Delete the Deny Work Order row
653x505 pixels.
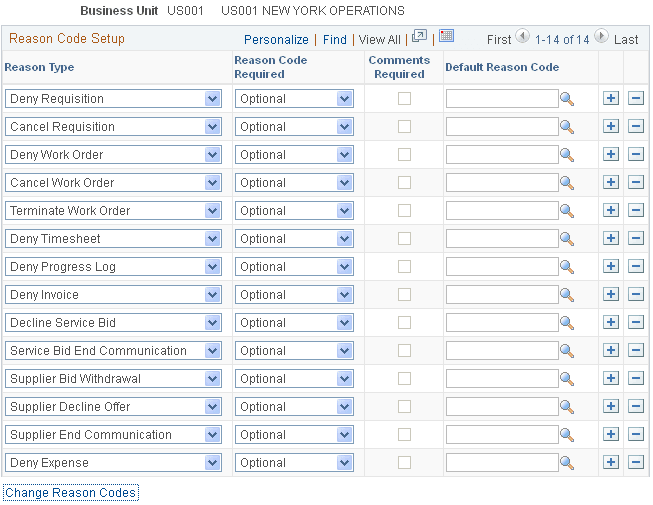pos(635,155)
